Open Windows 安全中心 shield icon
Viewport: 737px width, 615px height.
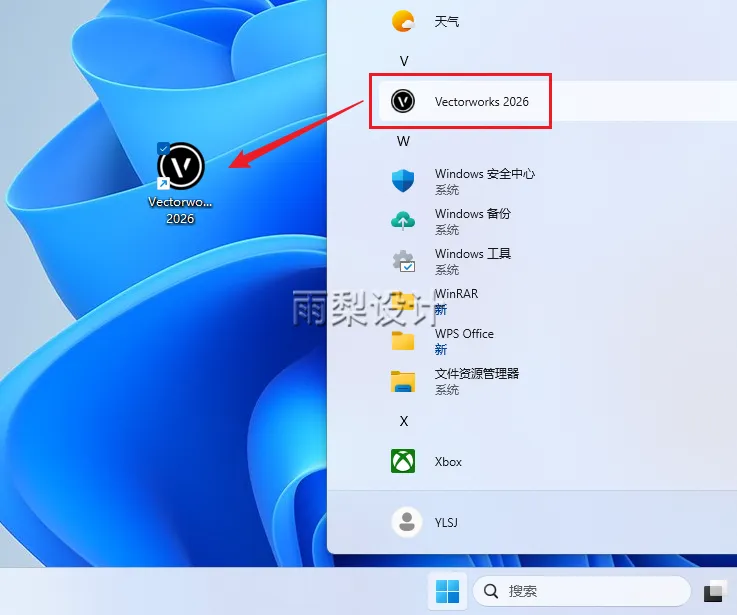tap(403, 181)
